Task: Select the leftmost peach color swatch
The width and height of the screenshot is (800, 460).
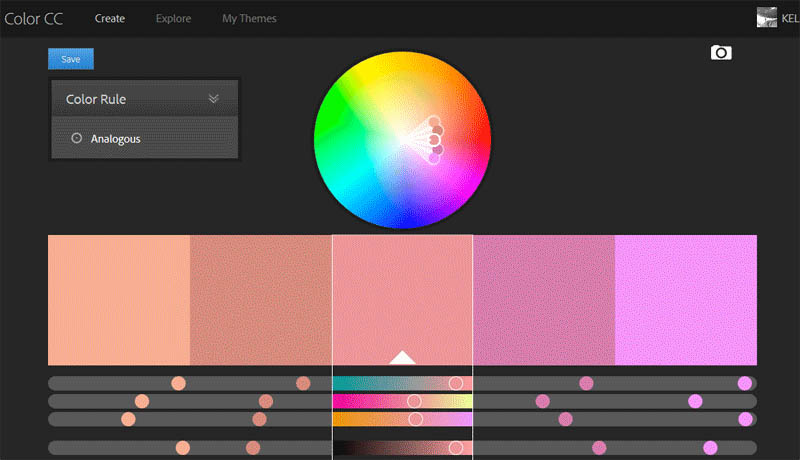Action: tap(118, 300)
